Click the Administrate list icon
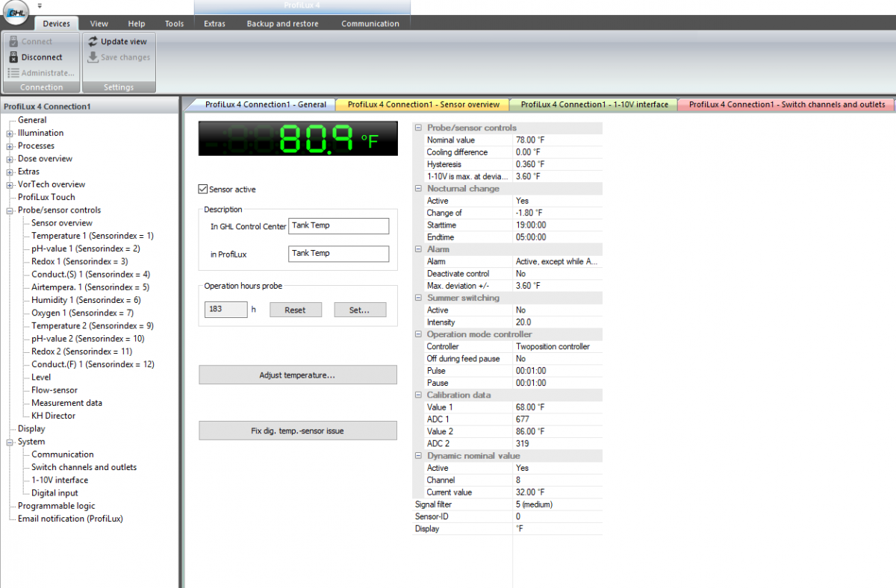896x588 pixels. tap(13, 73)
